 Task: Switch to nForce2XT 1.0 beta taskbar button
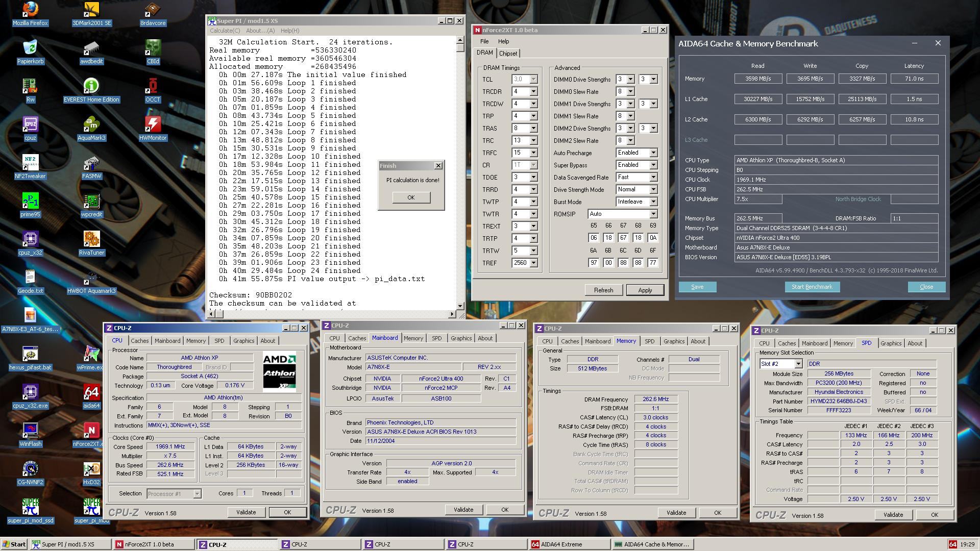[154, 544]
